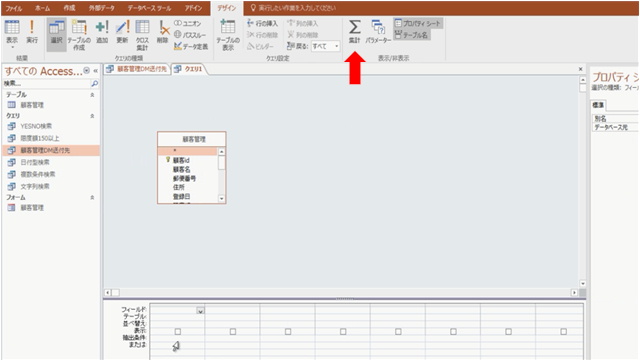Open すべての Access navigation pane menu
Viewport: 640px width, 360px height.
[86, 71]
